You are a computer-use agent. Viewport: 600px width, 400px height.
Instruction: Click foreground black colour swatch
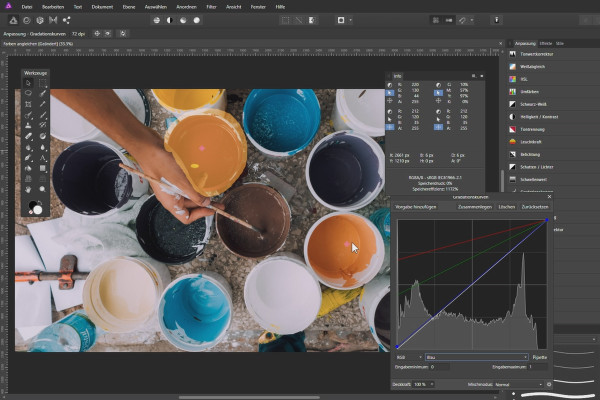pyautogui.click(x=33, y=205)
